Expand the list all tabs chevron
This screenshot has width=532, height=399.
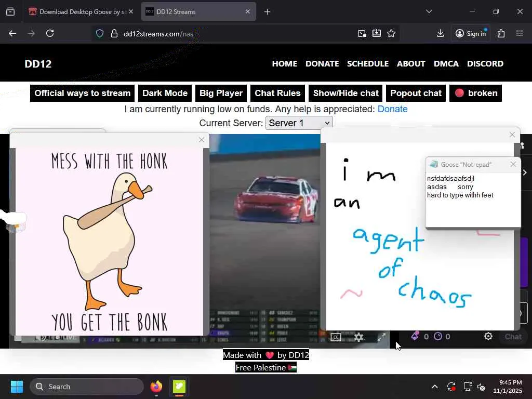pyautogui.click(x=429, y=11)
